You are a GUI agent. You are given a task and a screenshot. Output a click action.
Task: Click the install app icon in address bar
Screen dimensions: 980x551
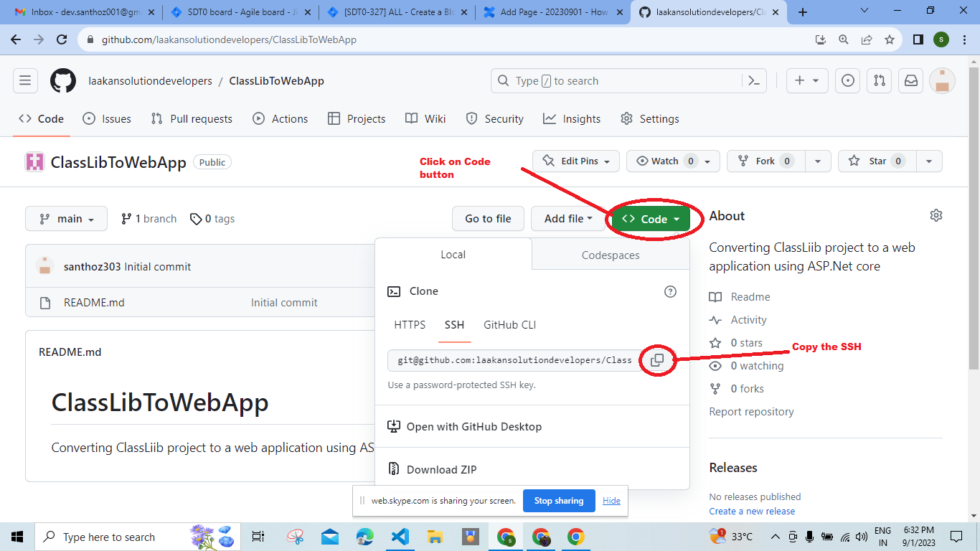click(821, 39)
